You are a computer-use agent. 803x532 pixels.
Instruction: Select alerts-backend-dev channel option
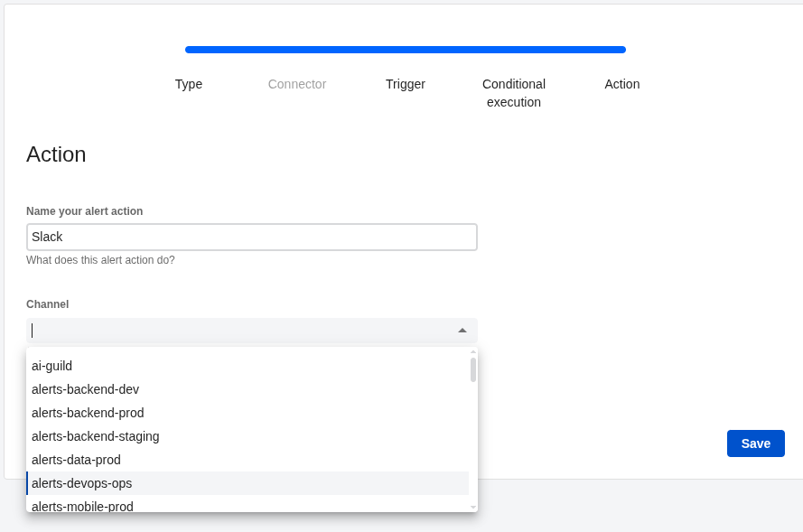coord(85,389)
